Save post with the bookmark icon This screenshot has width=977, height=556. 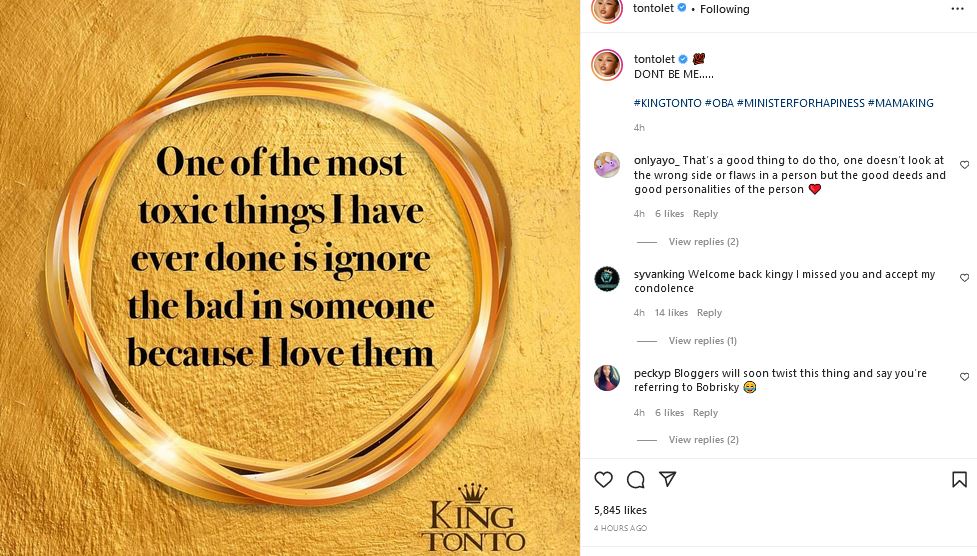(x=958, y=479)
